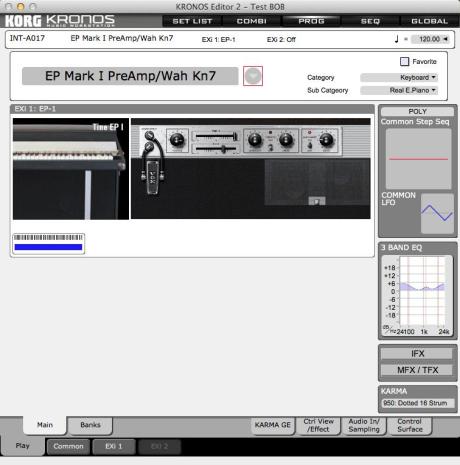Click the EXi 1: EP-1 label in header
The width and height of the screenshot is (460, 465).
[x=219, y=39]
